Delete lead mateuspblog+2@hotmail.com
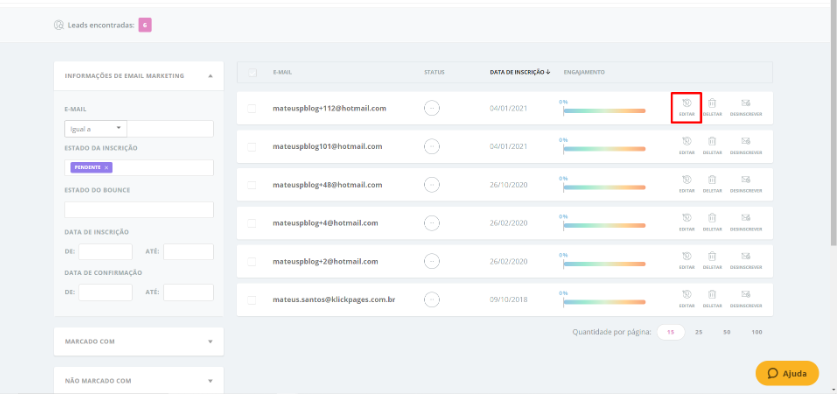Screen dimensions: 838x396 click(x=712, y=261)
